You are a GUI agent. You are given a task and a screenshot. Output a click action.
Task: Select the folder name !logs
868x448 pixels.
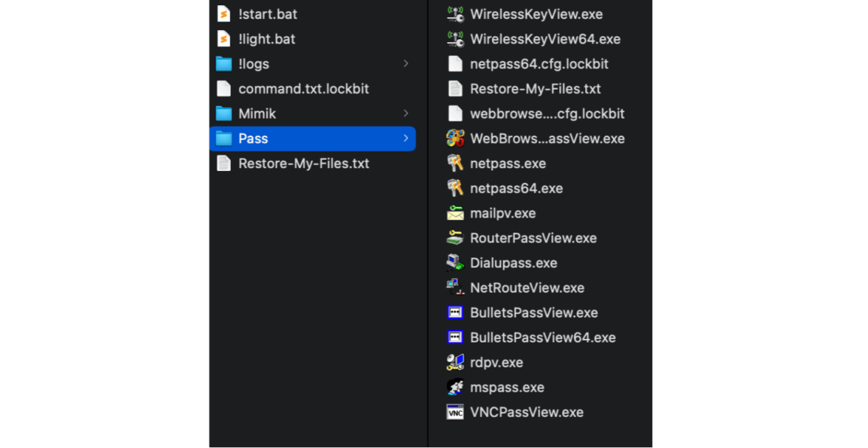click(x=253, y=64)
